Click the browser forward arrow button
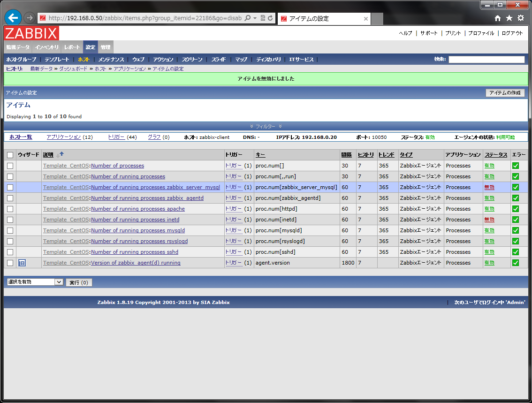Image resolution: width=532 pixels, height=403 pixels. tap(30, 18)
